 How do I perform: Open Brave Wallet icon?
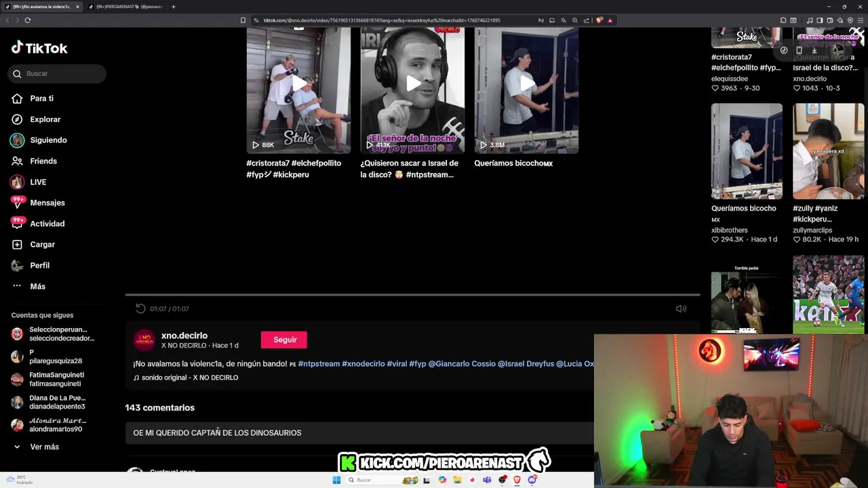pos(830,20)
